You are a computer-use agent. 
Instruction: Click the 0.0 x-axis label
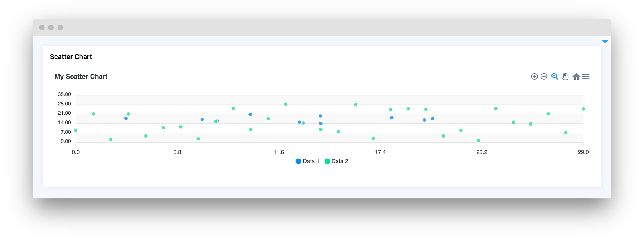76,152
